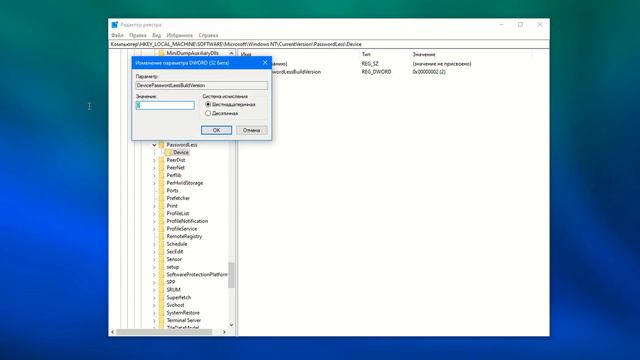Select the Device folder icon

click(x=169, y=152)
